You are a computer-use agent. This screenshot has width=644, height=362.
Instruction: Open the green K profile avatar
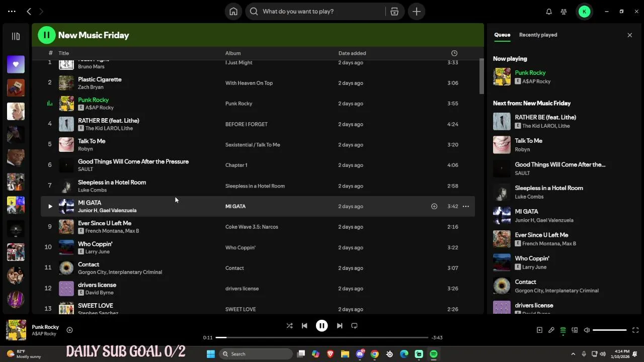click(584, 11)
